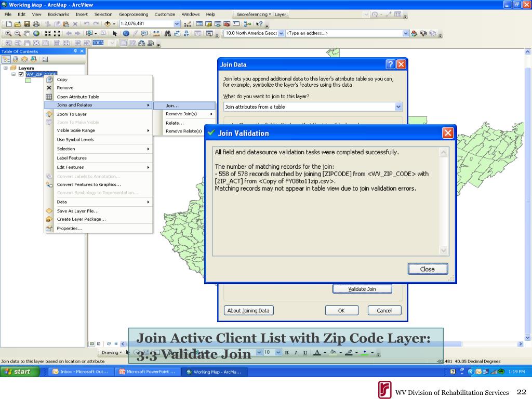Viewport: 532px width, 399px height.
Task: Activate the Identify tool
Action: click(126, 33)
